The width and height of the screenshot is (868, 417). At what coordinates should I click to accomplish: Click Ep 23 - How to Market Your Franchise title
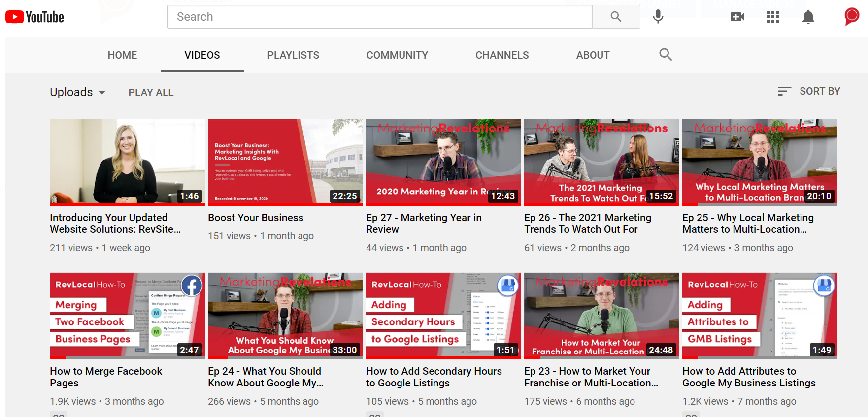click(591, 377)
